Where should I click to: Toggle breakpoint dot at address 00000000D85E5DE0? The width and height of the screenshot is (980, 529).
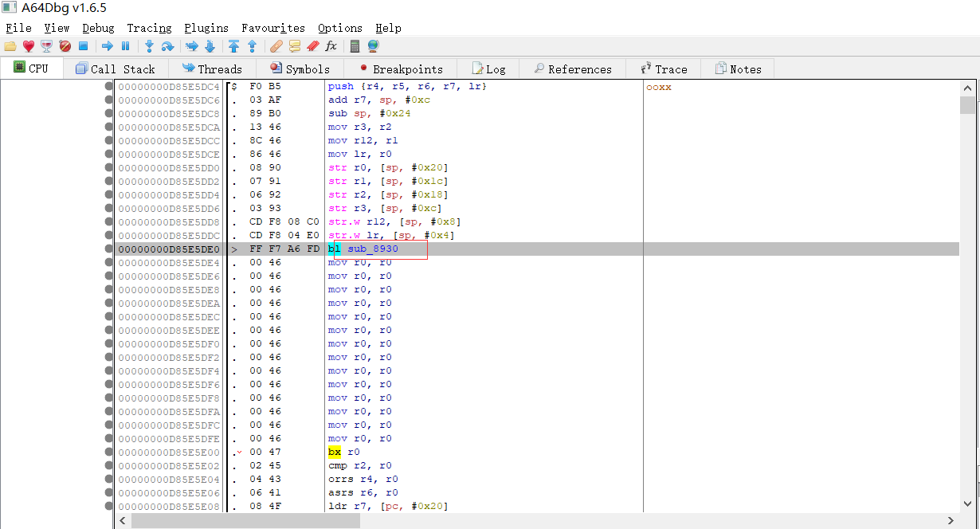[x=109, y=249]
